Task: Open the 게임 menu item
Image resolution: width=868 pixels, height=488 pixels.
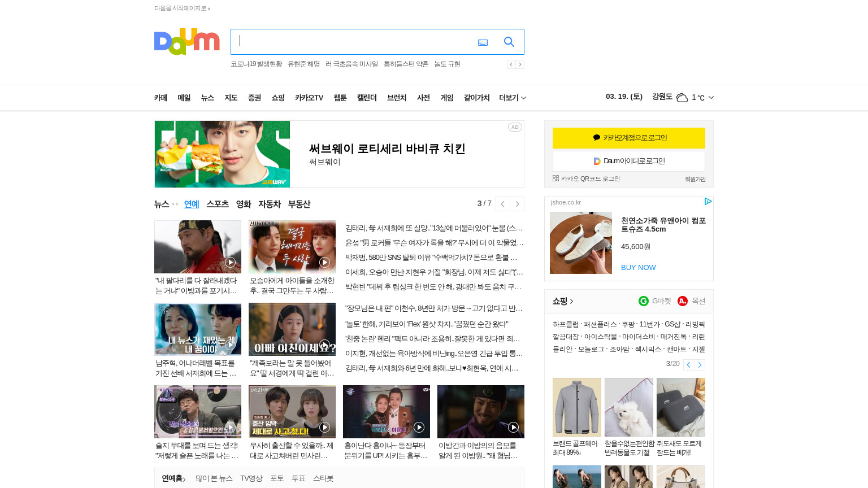Action: (x=447, y=98)
